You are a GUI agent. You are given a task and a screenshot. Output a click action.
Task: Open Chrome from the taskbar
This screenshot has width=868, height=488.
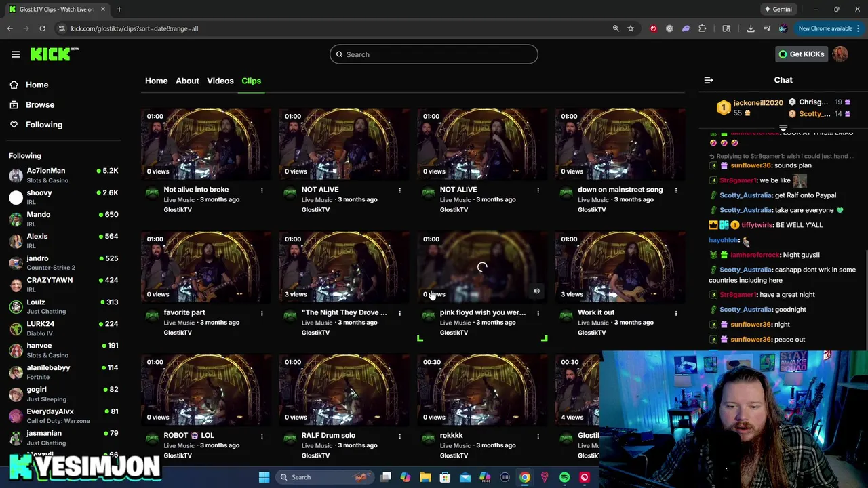525,477
